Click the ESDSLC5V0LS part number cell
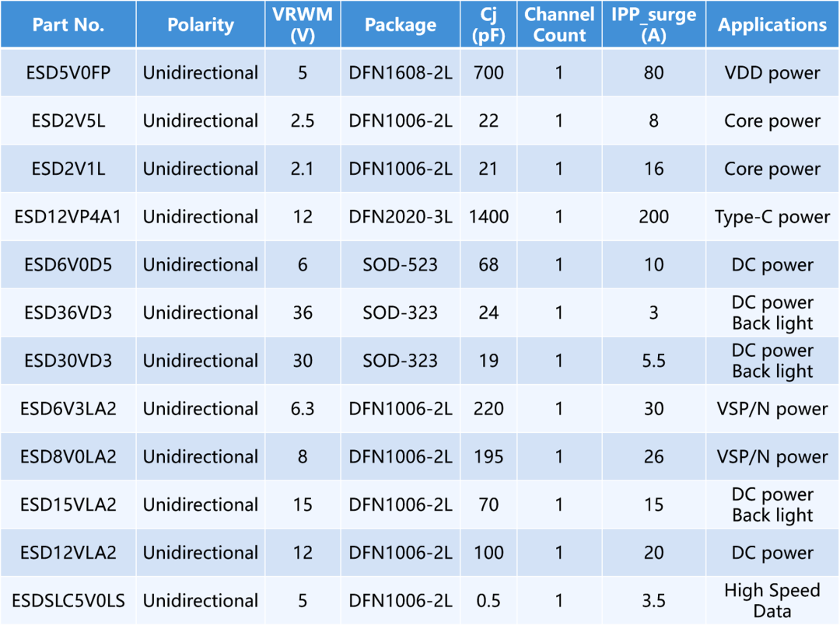This screenshot has height=625, width=840. pos(68,601)
